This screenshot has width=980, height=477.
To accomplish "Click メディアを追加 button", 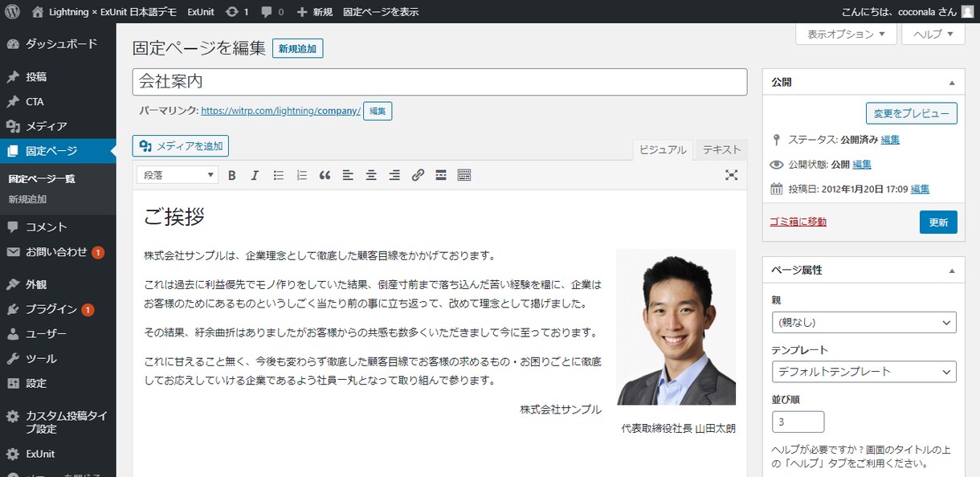I will click(x=181, y=146).
